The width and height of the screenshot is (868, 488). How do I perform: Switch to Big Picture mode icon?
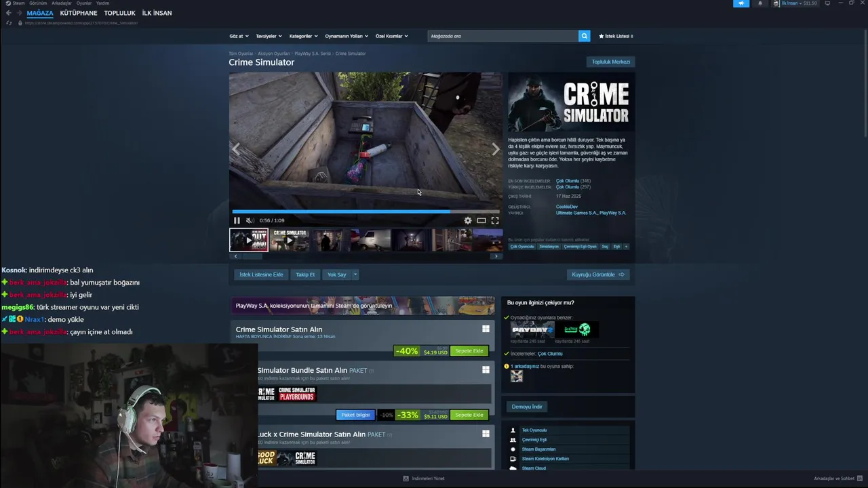827,3
